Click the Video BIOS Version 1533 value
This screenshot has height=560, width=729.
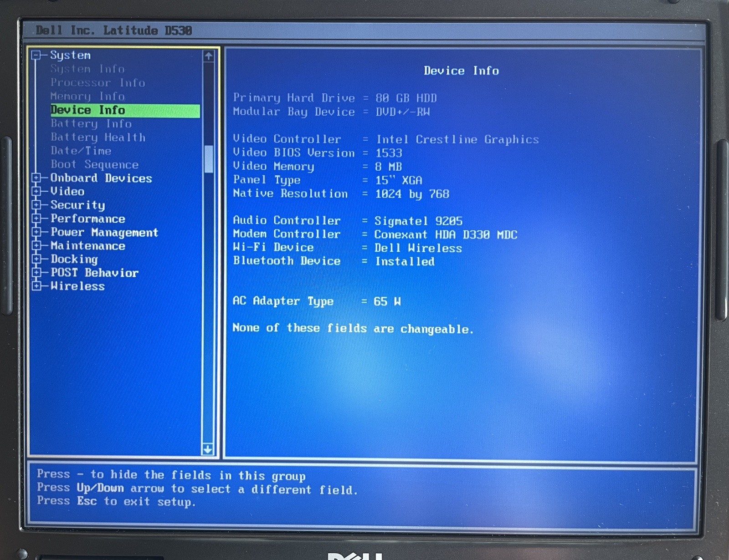click(x=389, y=153)
